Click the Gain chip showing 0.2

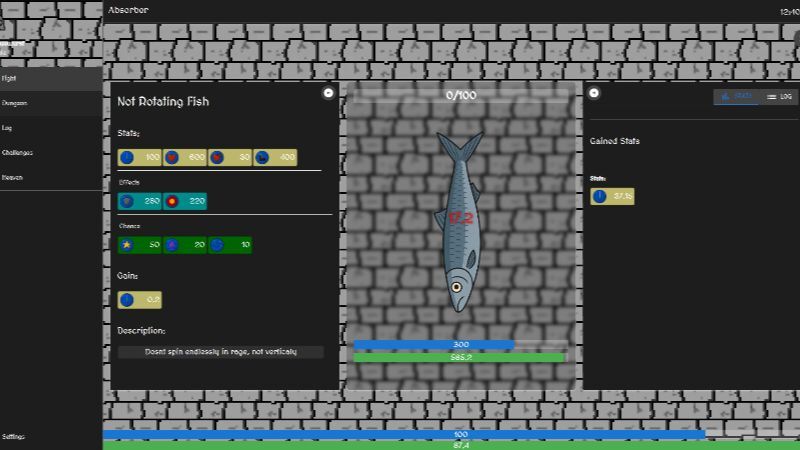[140, 299]
